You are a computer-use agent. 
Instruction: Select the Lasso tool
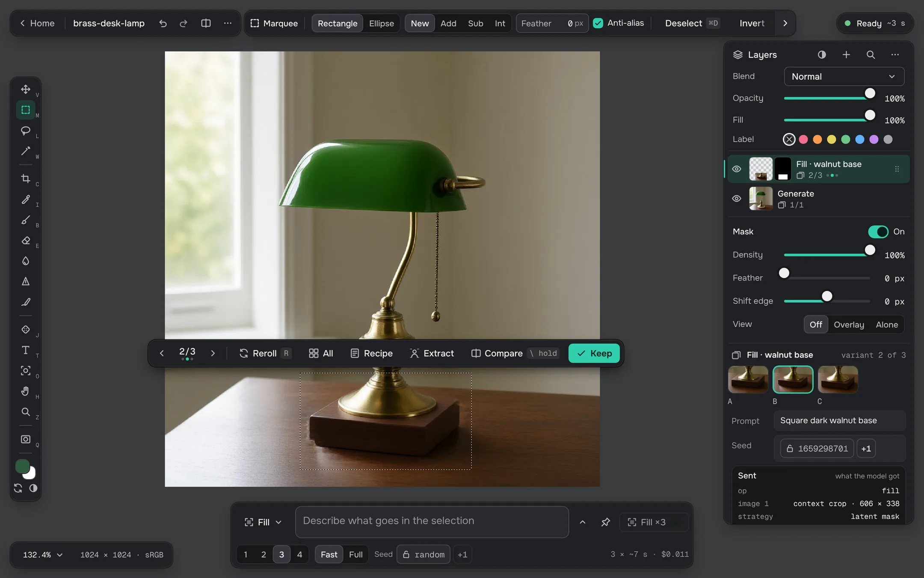25,131
